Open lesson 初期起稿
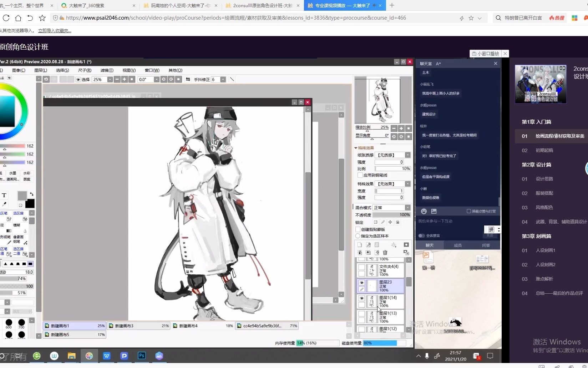Image resolution: width=588 pixels, height=368 pixels. point(544,150)
